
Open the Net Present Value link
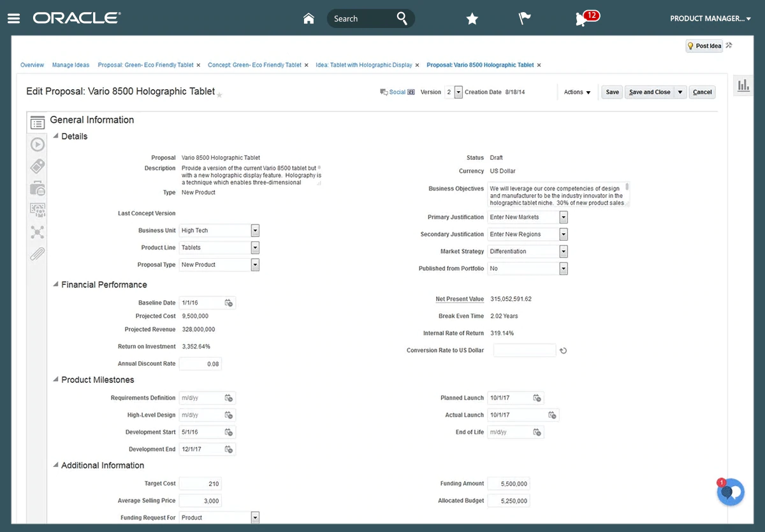click(460, 299)
